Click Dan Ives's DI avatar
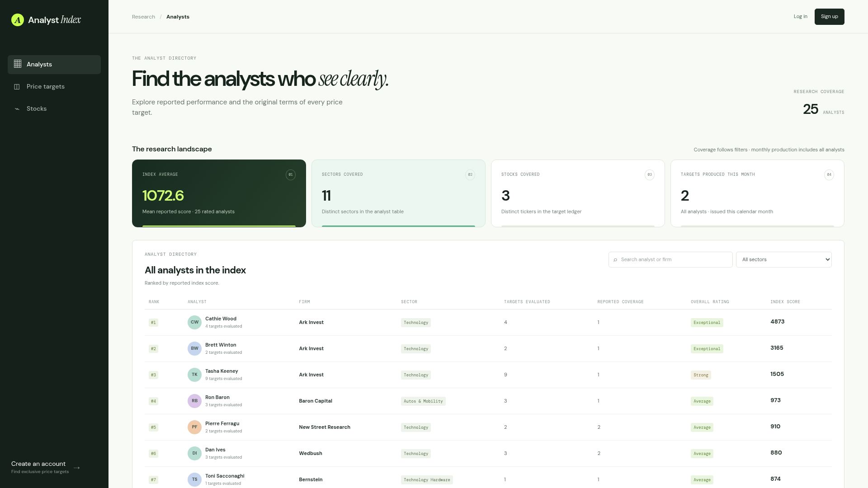Image resolution: width=868 pixels, height=488 pixels. pyautogui.click(x=194, y=454)
